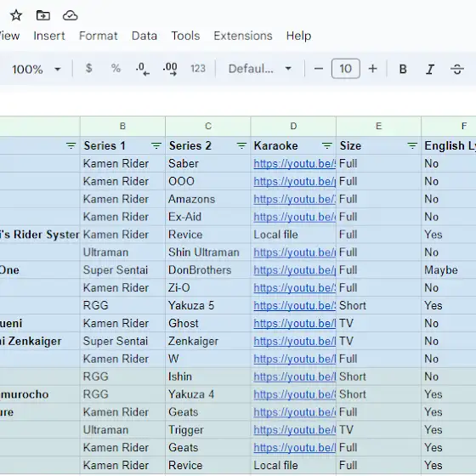476x476 pixels.
Task: Select column B header
Action: tap(122, 126)
